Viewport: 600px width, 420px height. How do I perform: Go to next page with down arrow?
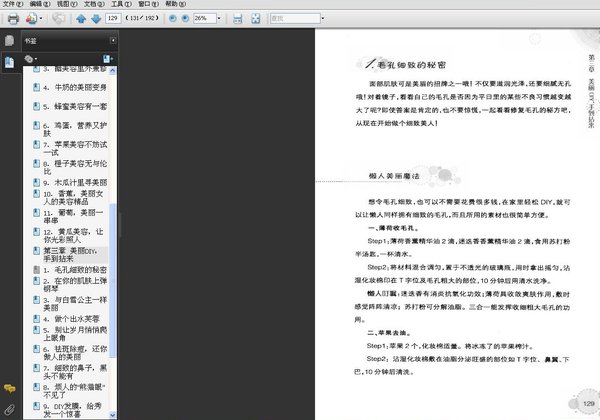coord(95,19)
